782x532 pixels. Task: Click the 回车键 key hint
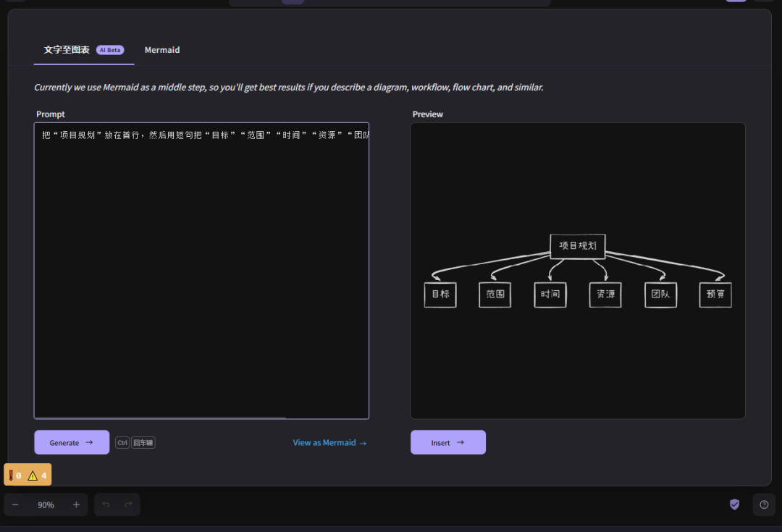pos(143,443)
